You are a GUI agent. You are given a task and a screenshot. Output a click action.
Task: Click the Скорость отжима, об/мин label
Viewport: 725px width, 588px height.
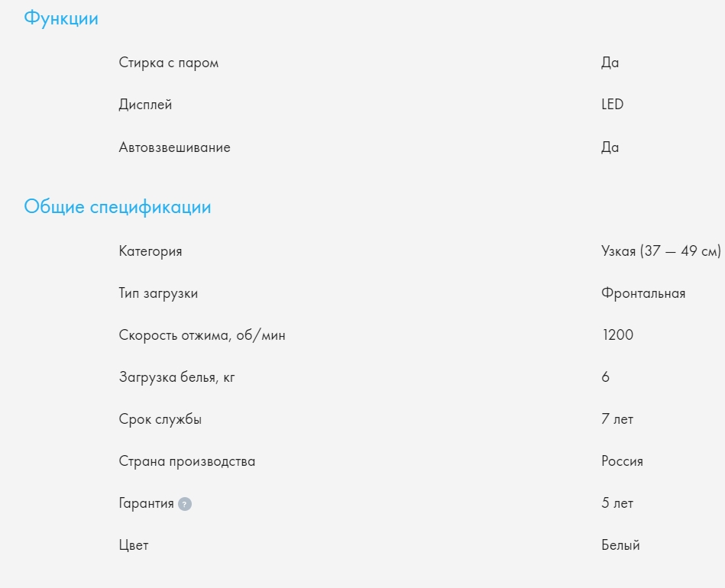[x=202, y=335]
